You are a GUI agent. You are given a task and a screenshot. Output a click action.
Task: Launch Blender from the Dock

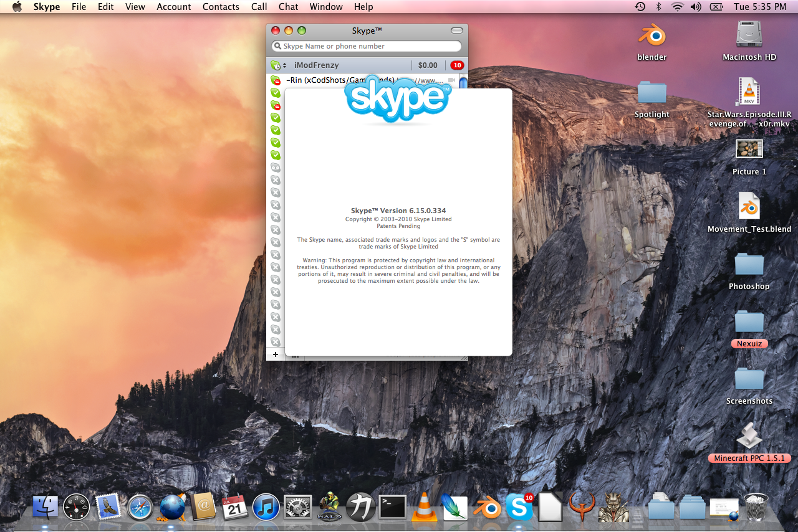pyautogui.click(x=488, y=508)
